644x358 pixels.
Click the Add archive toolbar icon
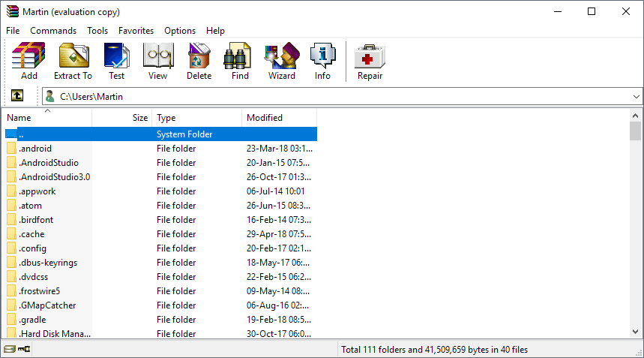click(28, 55)
